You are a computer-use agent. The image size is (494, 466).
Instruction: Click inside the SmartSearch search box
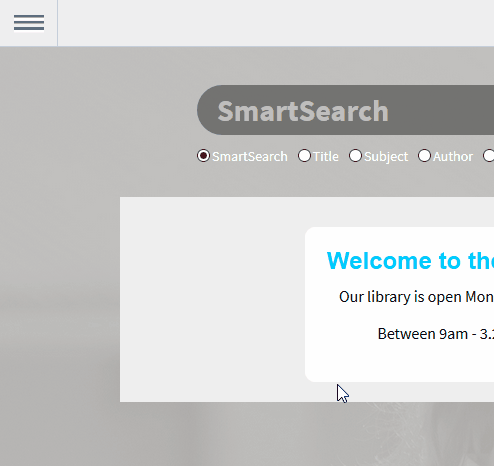click(x=346, y=110)
